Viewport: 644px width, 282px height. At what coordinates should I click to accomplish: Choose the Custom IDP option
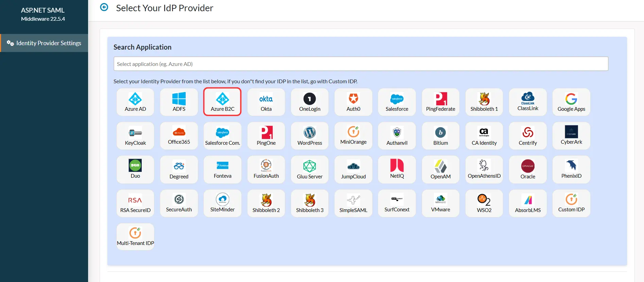tap(571, 203)
